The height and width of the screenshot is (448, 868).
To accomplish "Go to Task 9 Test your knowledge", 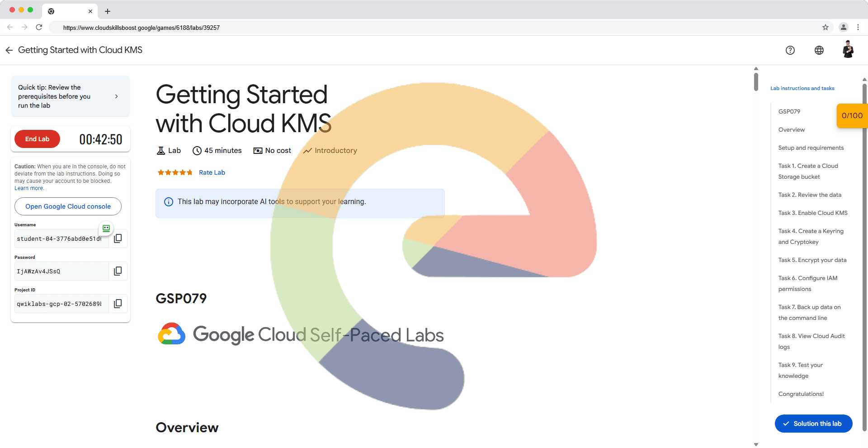I will tap(801, 370).
